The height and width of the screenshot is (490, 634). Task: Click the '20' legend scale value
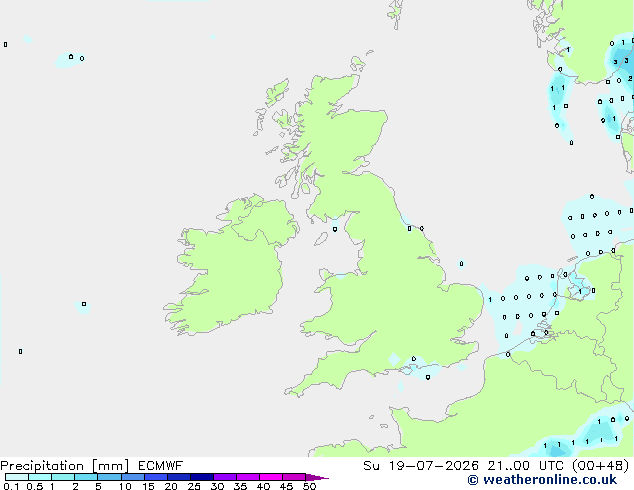click(171, 486)
